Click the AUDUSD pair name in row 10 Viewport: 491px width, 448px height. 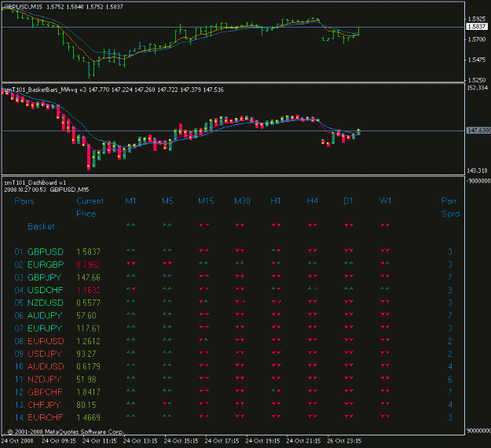46,366
